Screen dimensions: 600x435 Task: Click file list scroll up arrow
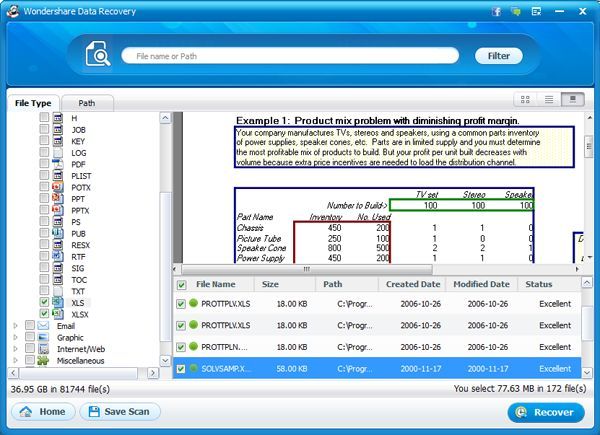pyautogui.click(x=587, y=283)
